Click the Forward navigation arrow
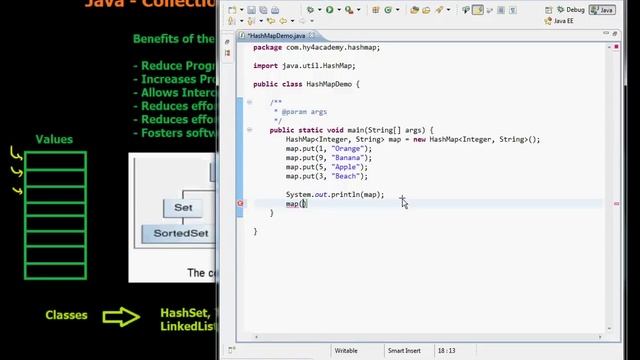 pos(302,21)
